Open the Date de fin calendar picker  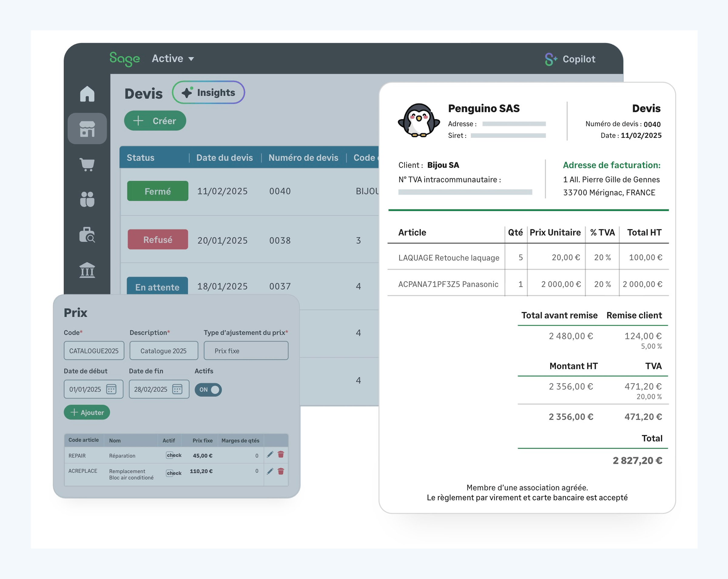[x=177, y=389]
